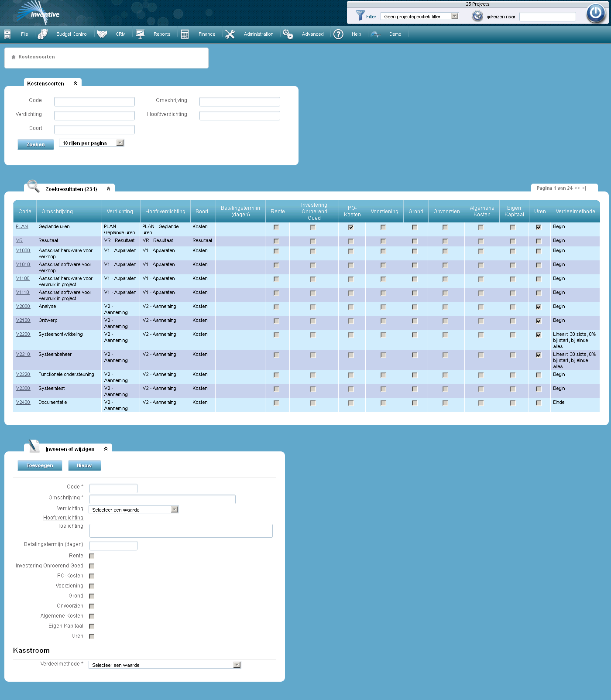Image resolution: width=611 pixels, height=700 pixels.
Task: Toggle Uren checkbox for V2210 Systeembeheer
Action: [539, 355]
